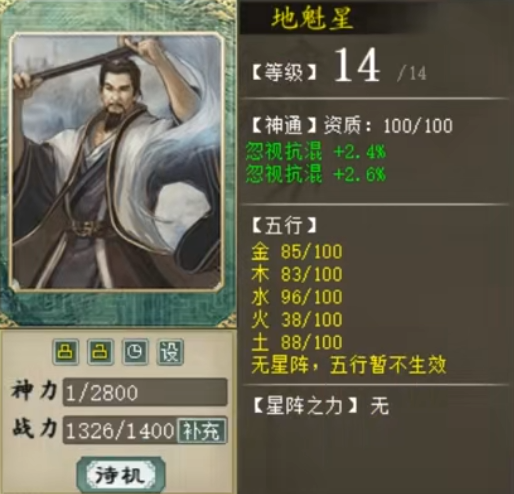
Task: Click the 地魁星 name title
Action: tap(312, 18)
